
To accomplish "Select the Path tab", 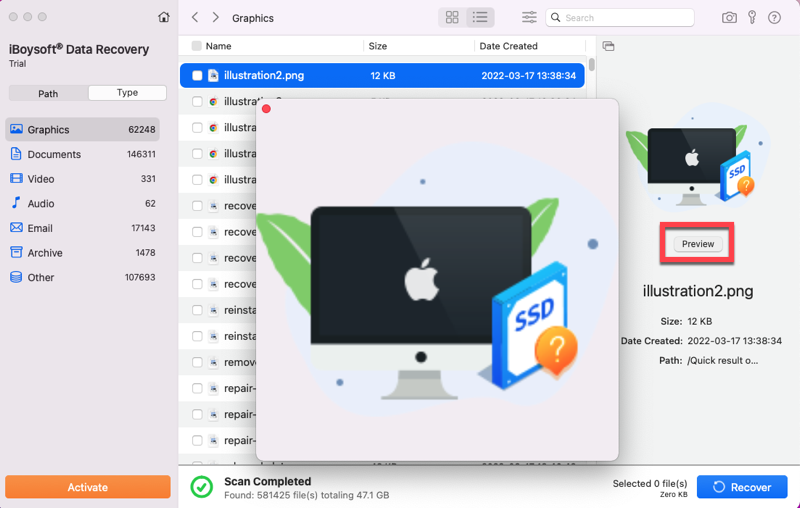I will point(48,93).
